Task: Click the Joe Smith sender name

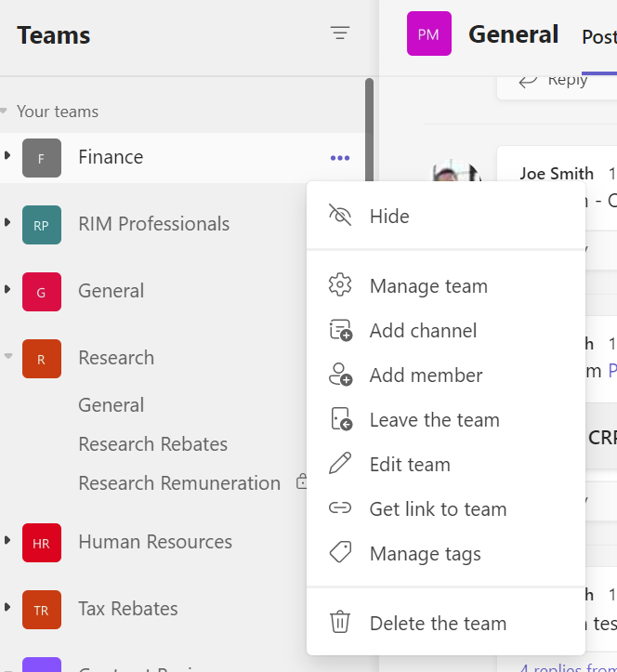Action: click(x=557, y=174)
